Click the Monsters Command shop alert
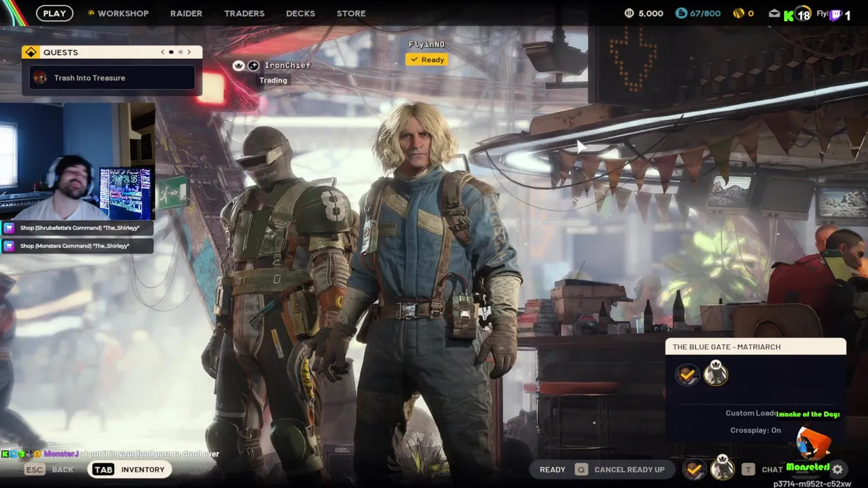The width and height of the screenshot is (868, 488). coord(77,246)
